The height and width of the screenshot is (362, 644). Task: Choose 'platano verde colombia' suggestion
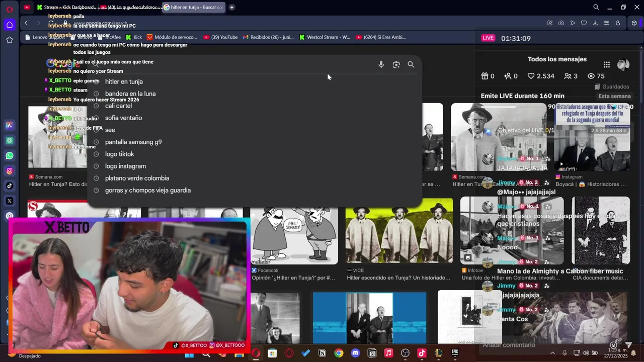(x=254, y=178)
